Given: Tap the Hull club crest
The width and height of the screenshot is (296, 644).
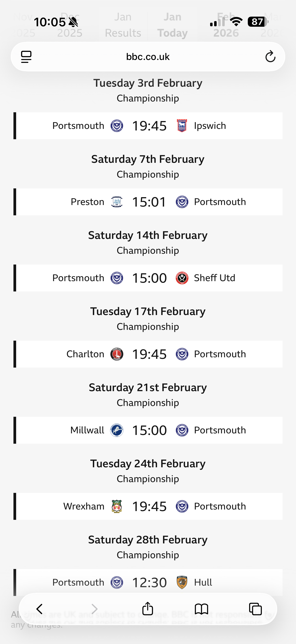Looking at the screenshot, I should [x=182, y=582].
